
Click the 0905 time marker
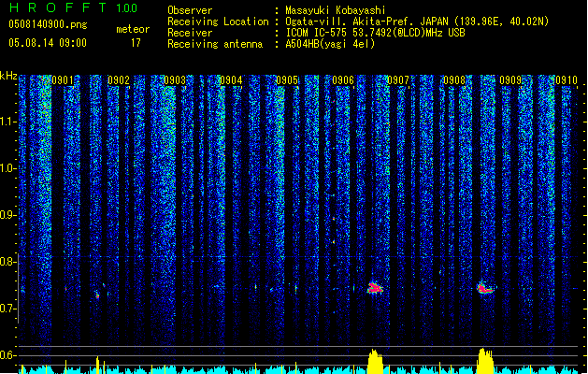tap(287, 80)
